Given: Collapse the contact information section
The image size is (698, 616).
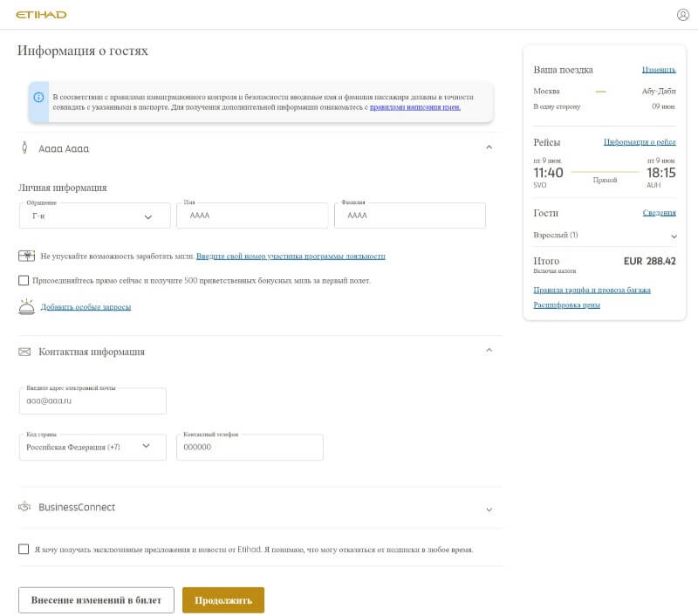Looking at the screenshot, I should pos(489,350).
